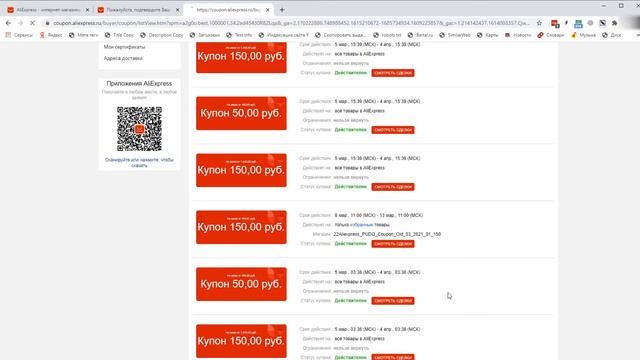
Task: Open the Новости bookmark
Action: [x=518, y=35]
